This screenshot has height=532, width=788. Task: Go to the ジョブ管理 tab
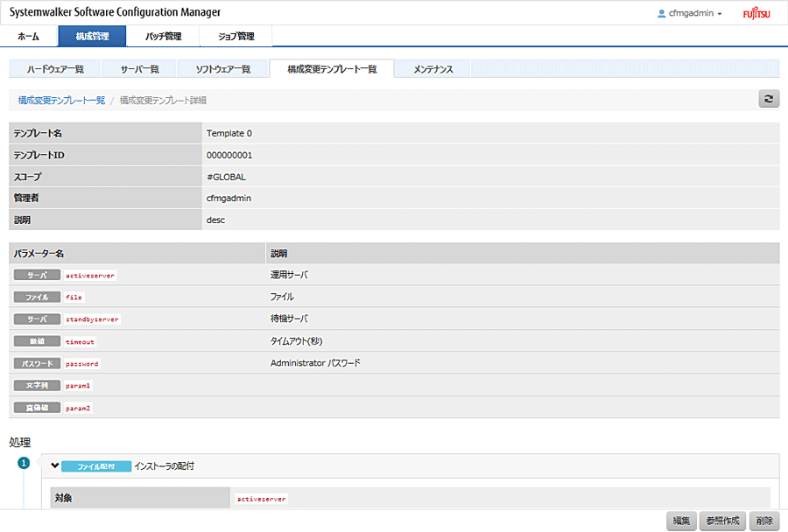[236, 36]
